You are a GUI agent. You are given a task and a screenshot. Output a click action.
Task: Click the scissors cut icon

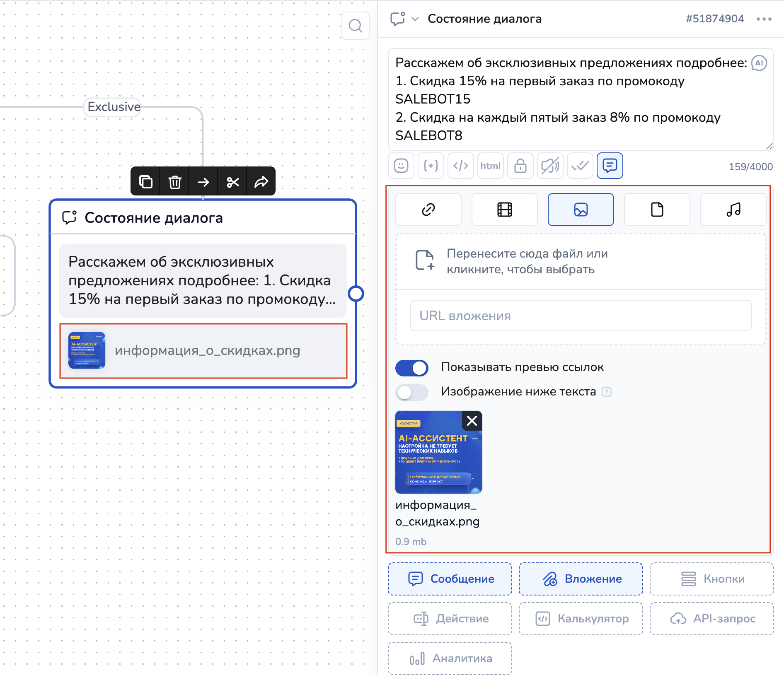tap(233, 182)
